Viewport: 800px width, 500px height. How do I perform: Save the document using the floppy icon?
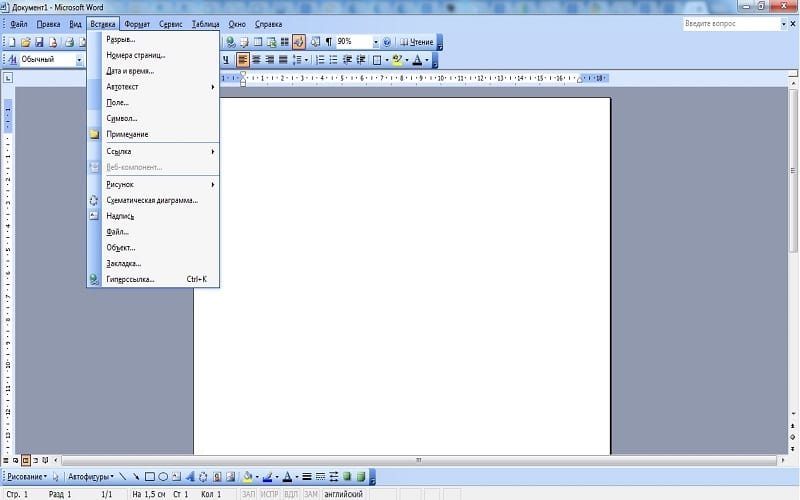[x=39, y=42]
